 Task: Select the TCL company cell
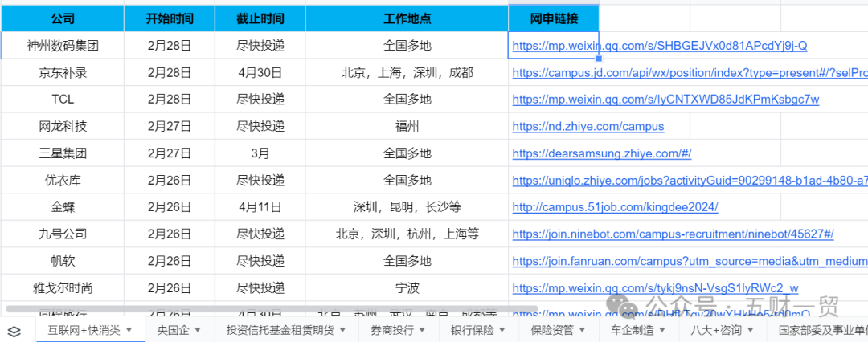click(63, 100)
